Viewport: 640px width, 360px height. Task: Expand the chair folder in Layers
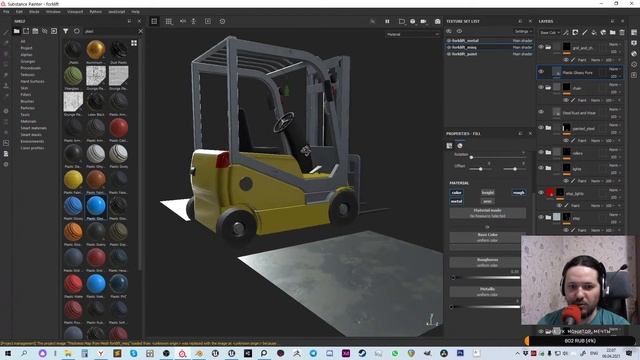tap(549, 87)
